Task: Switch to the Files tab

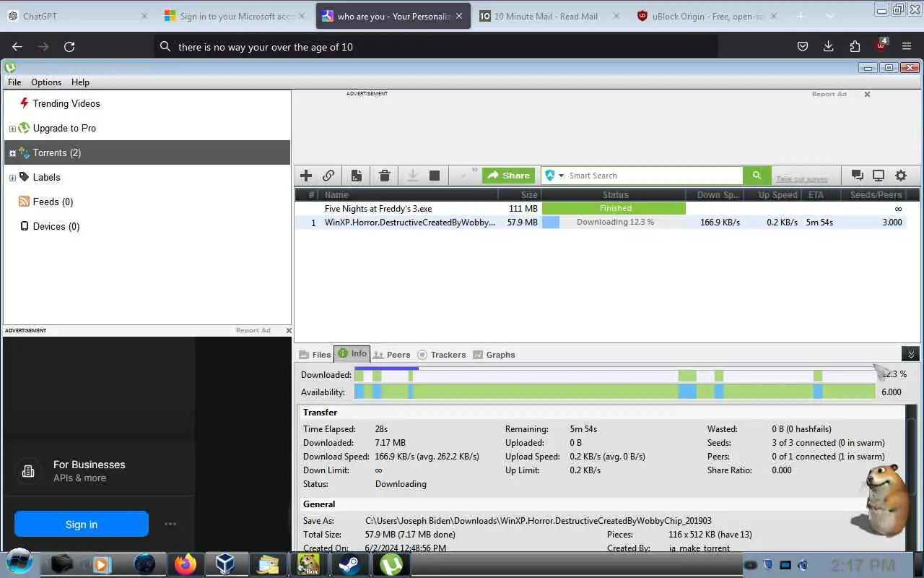Action: click(x=315, y=355)
